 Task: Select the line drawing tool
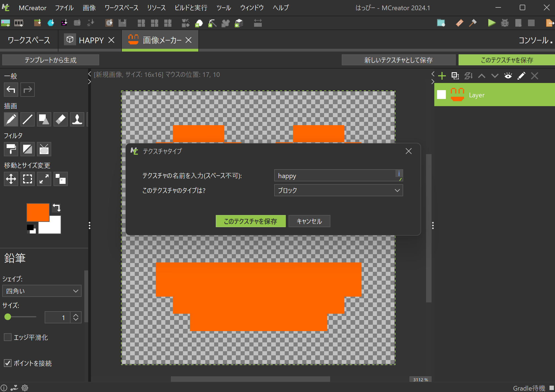click(x=28, y=119)
